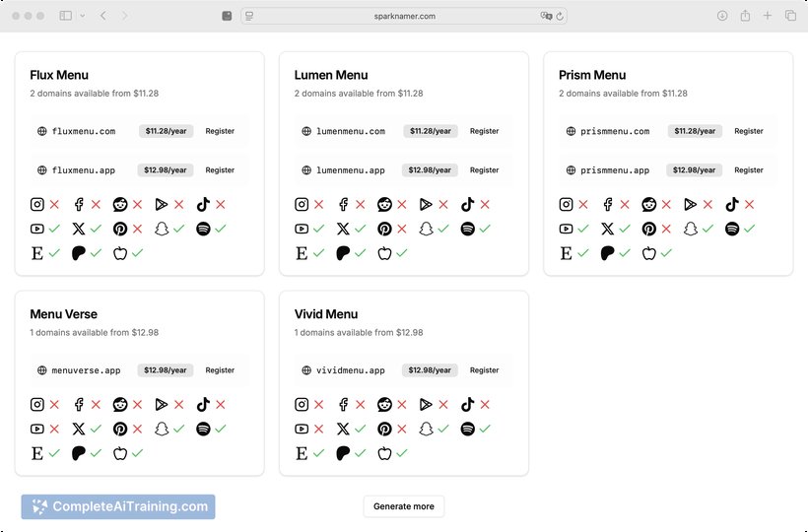This screenshot has width=808, height=532.
Task: Go forward to next page
Action: pyautogui.click(x=125, y=16)
